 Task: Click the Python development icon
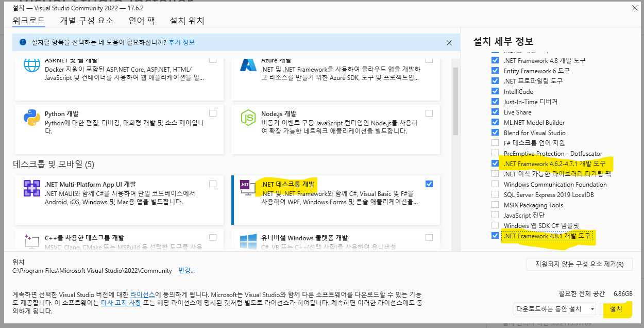pos(32,118)
